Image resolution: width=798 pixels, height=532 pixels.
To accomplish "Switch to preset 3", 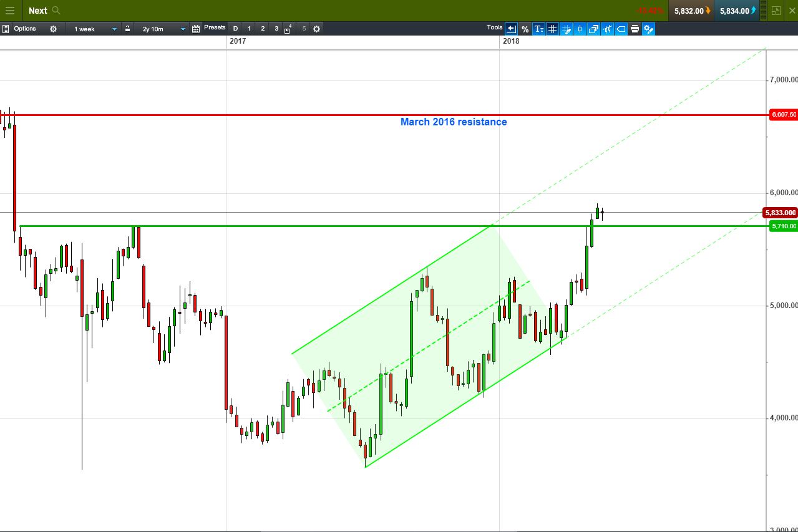I will click(276, 29).
